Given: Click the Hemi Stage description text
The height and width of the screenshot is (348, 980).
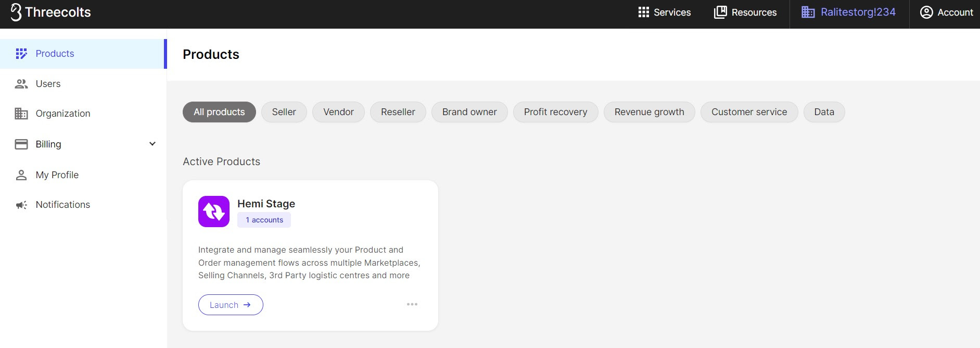Looking at the screenshot, I should click(x=309, y=263).
